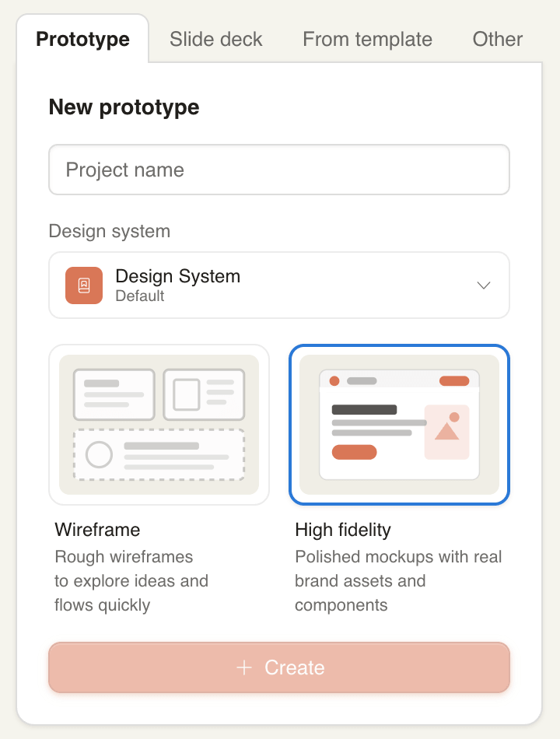The height and width of the screenshot is (739, 560).
Task: Switch to the Slide deck tab
Action: [216, 39]
